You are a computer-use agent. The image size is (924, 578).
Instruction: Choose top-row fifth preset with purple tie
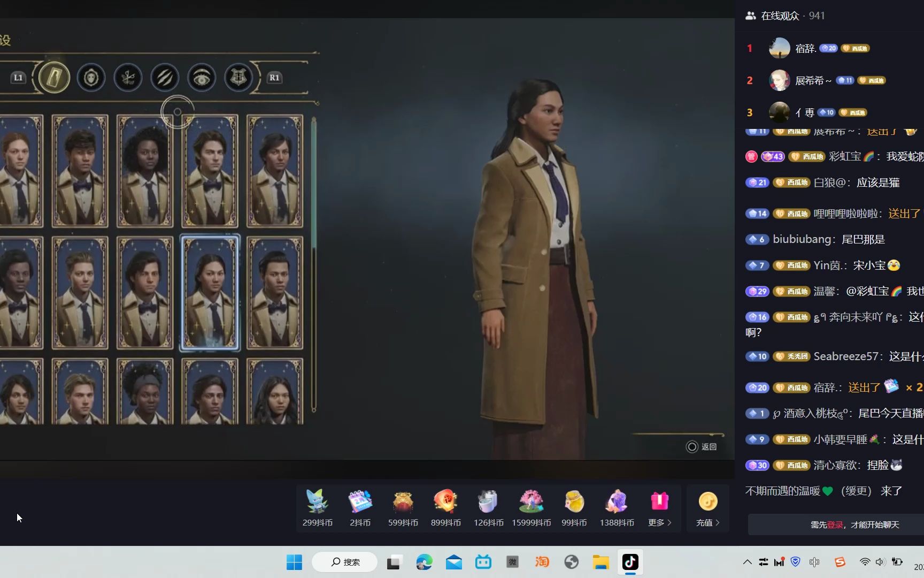(275, 171)
